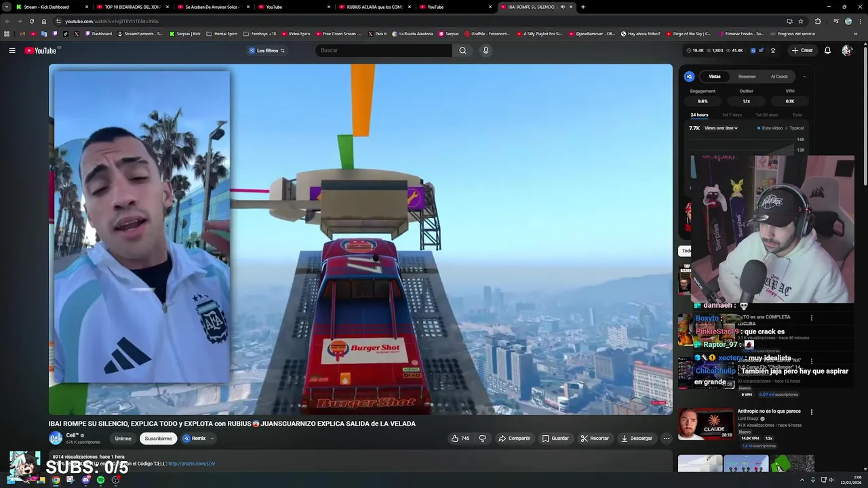Click the browser home icon

(44, 21)
